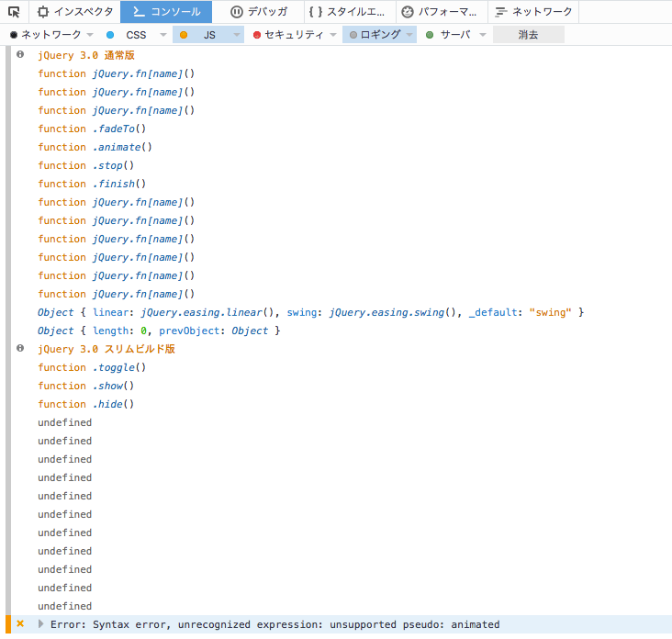Click the function .finish() link
672x639 pixels.
(92, 184)
